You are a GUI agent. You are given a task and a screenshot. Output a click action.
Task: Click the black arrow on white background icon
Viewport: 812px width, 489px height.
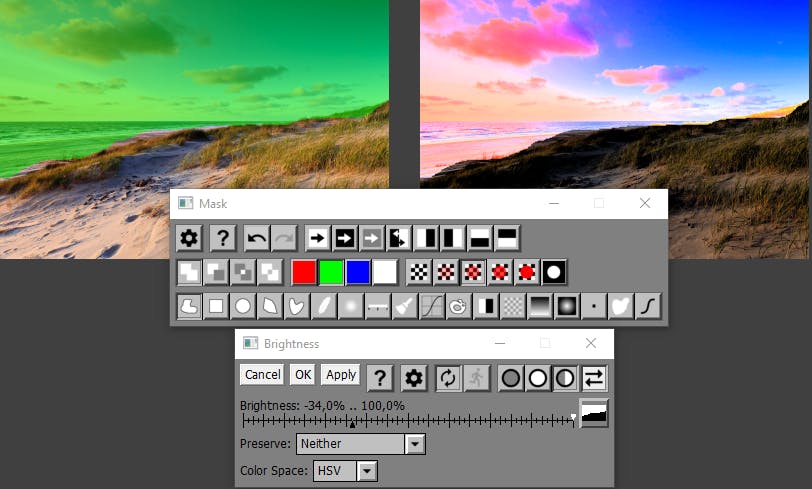[317, 238]
